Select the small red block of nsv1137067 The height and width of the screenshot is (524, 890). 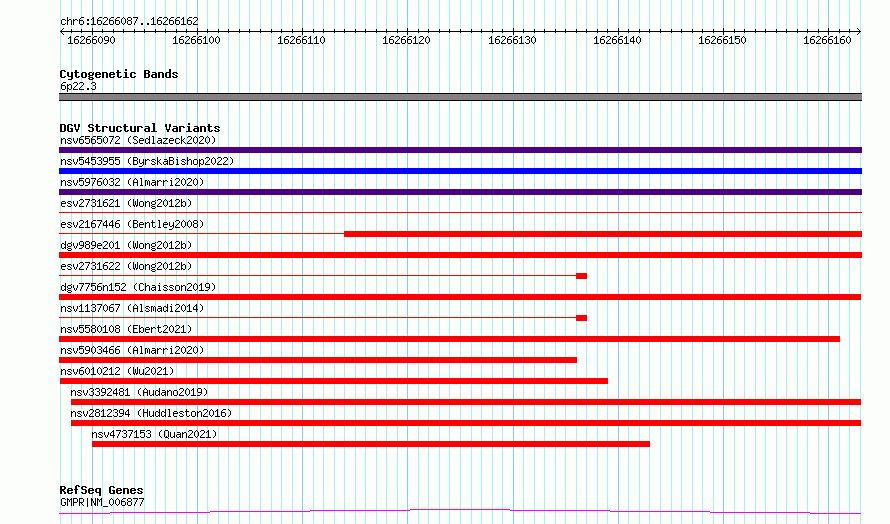[581, 318]
